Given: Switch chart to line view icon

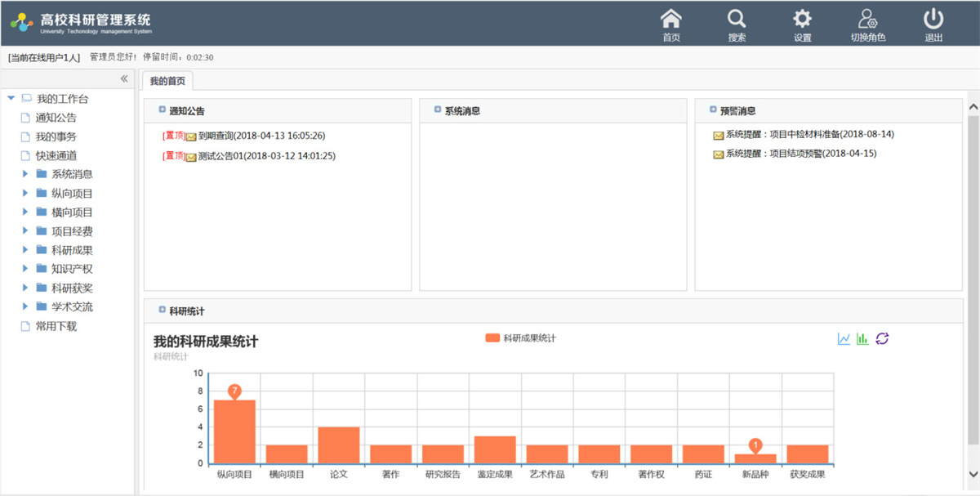Looking at the screenshot, I should [844, 339].
